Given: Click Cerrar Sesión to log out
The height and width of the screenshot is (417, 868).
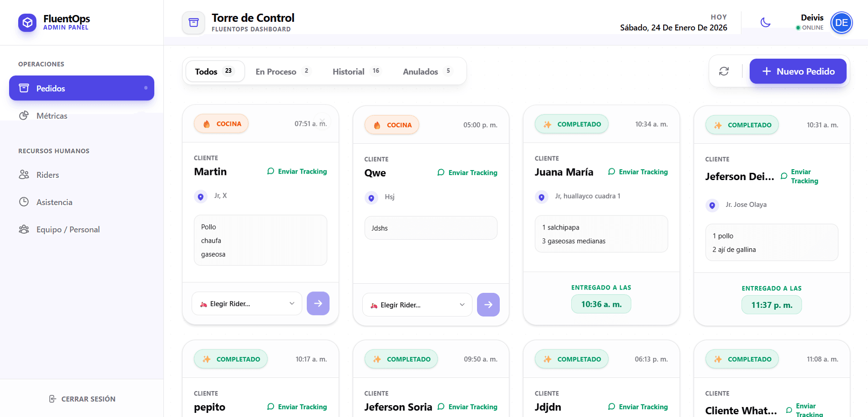Looking at the screenshot, I should pyautogui.click(x=82, y=399).
